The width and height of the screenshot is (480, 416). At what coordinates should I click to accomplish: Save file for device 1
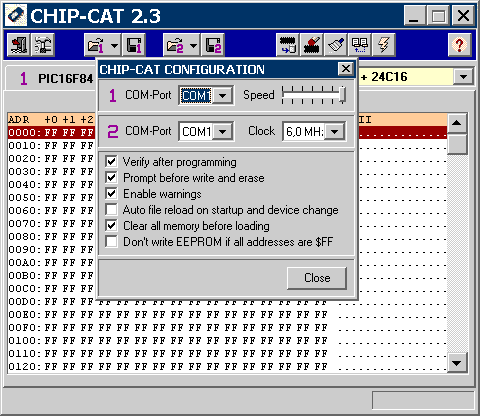(134, 45)
